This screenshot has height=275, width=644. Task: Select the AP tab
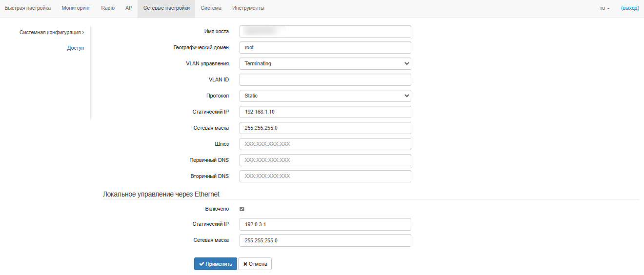coord(129,8)
